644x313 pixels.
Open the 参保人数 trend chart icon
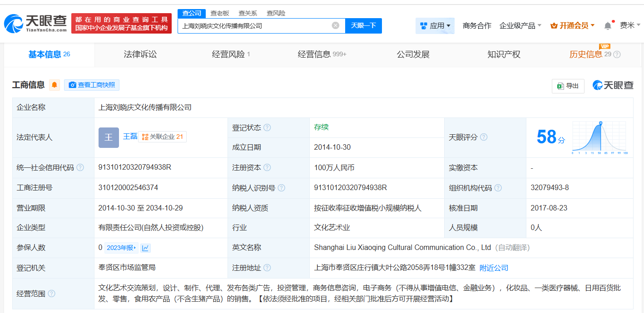[x=145, y=248]
